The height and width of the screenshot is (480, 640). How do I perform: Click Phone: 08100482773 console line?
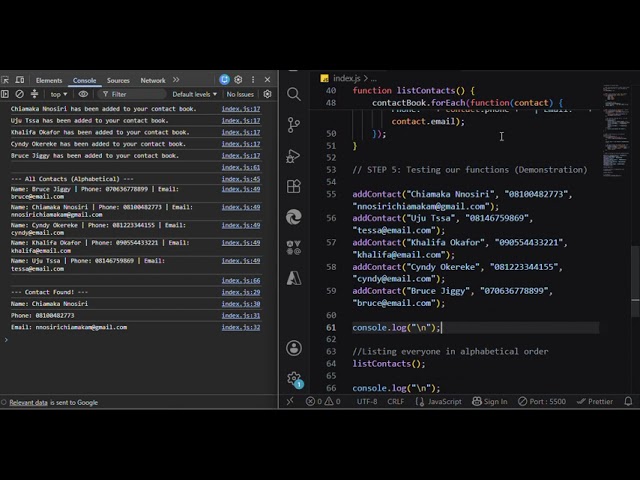(x=42, y=316)
